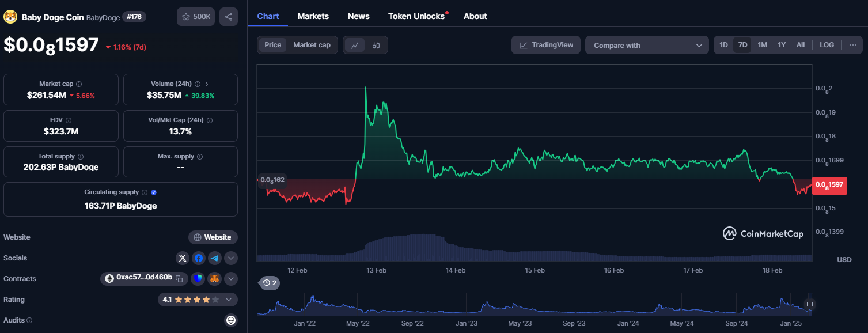
Task: Open more chart options (three dots)
Action: tap(853, 45)
